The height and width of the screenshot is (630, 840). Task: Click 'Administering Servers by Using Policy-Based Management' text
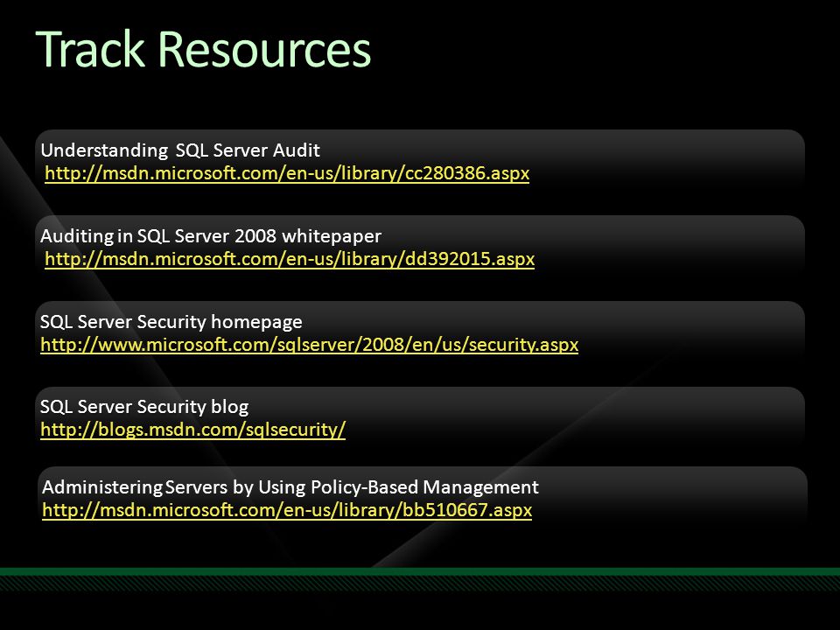(290, 487)
